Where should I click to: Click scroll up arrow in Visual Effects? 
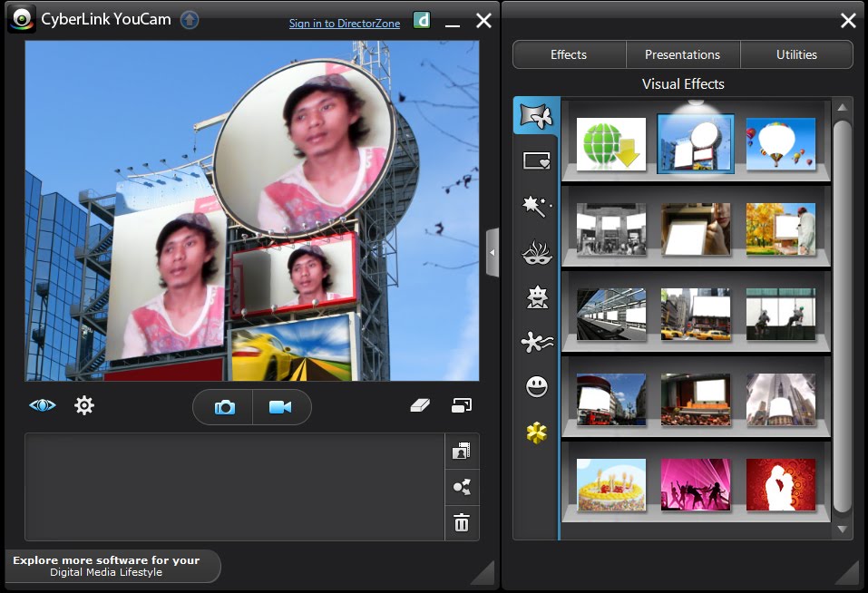tap(842, 107)
